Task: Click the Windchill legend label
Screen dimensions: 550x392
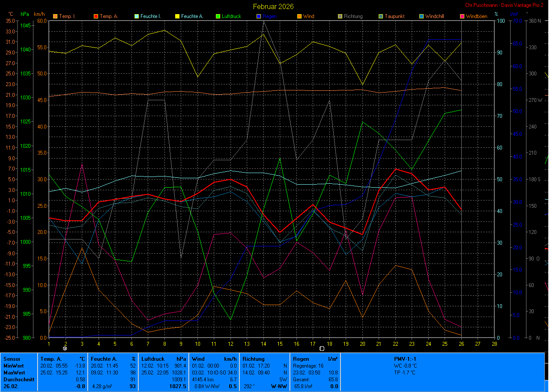Action: 436,16
